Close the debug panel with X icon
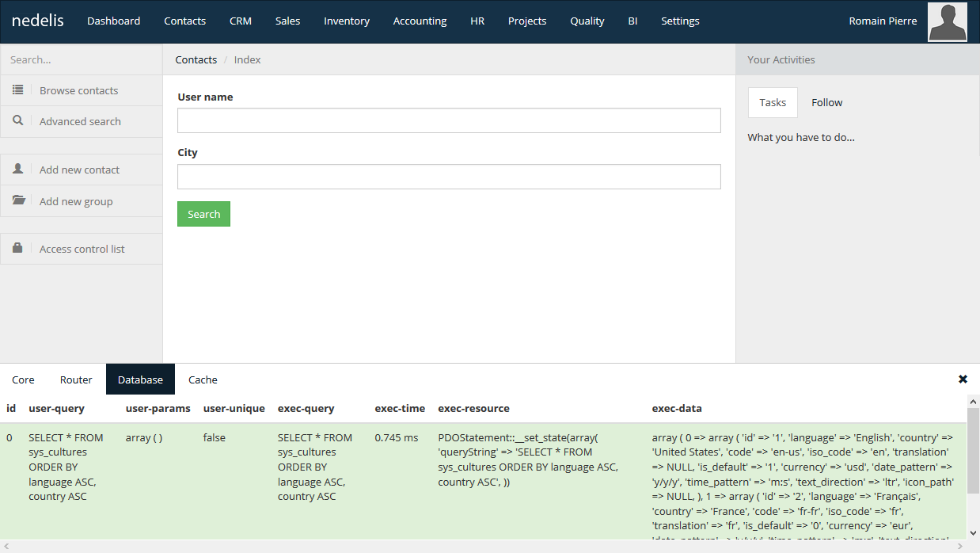Screen dimensions: 980x553 click(x=963, y=379)
